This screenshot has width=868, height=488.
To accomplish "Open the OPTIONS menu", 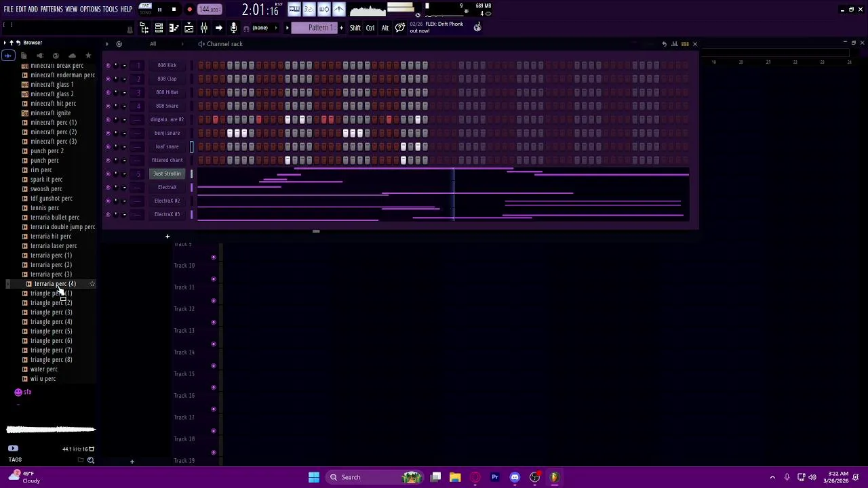I will click(90, 9).
